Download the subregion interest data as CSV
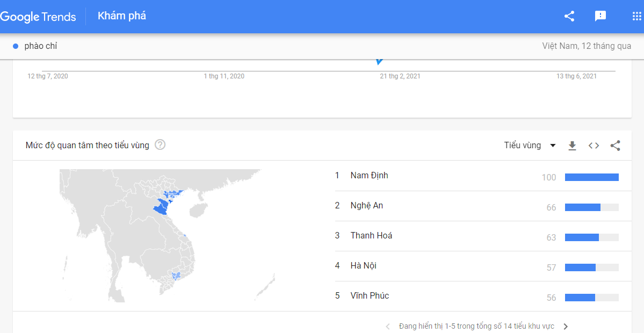Viewport: 644px width, 333px height. pos(572,146)
